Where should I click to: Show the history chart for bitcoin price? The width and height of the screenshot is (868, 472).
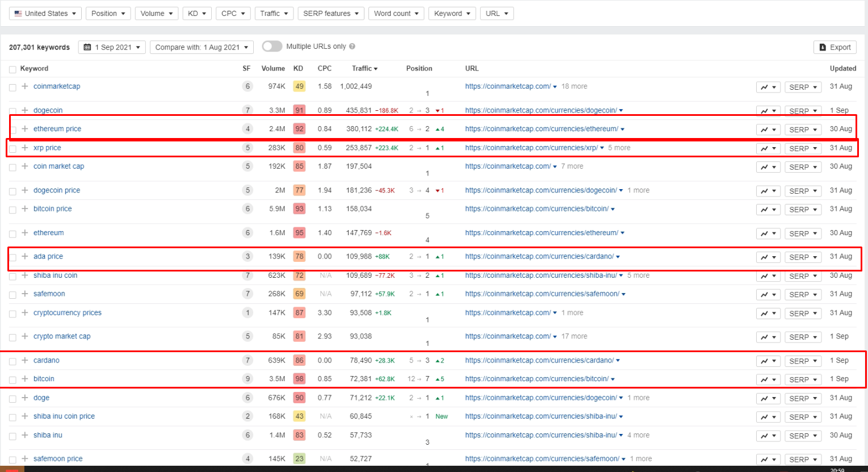(768, 210)
